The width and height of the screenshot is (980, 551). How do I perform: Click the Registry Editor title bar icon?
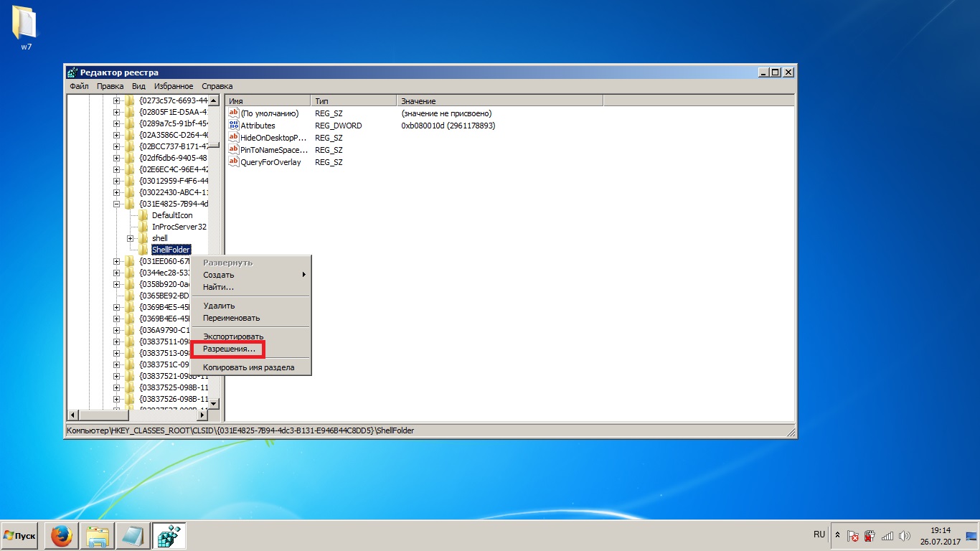point(72,72)
